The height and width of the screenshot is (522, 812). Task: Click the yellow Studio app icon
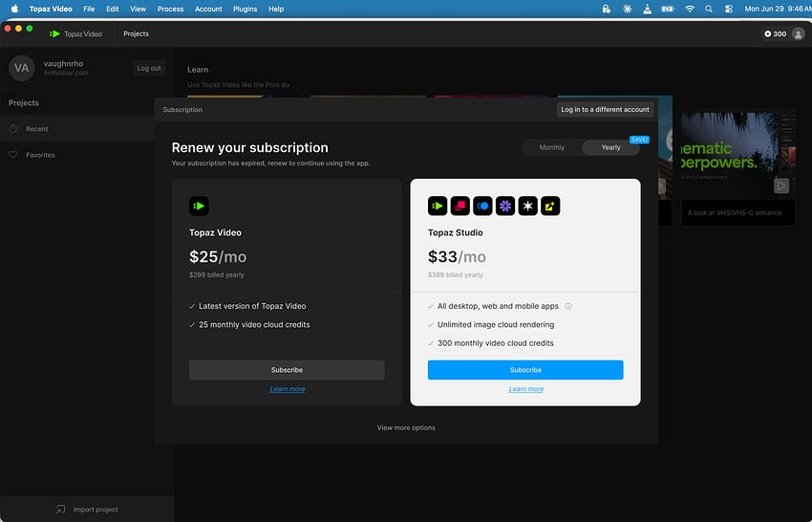click(550, 206)
